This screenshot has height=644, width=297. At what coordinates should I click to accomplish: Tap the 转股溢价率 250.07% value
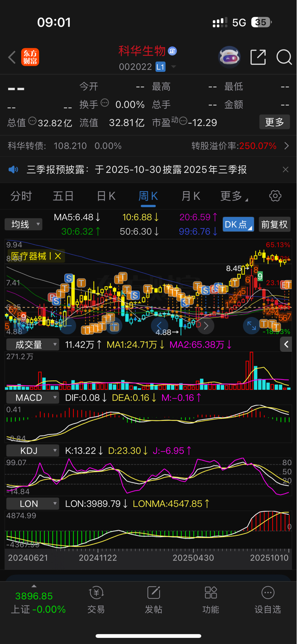(x=258, y=146)
